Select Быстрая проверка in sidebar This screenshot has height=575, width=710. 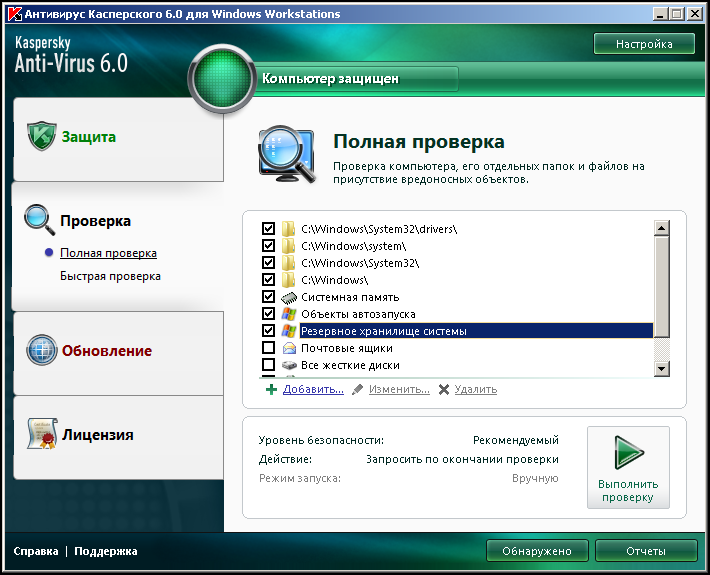click(110, 276)
